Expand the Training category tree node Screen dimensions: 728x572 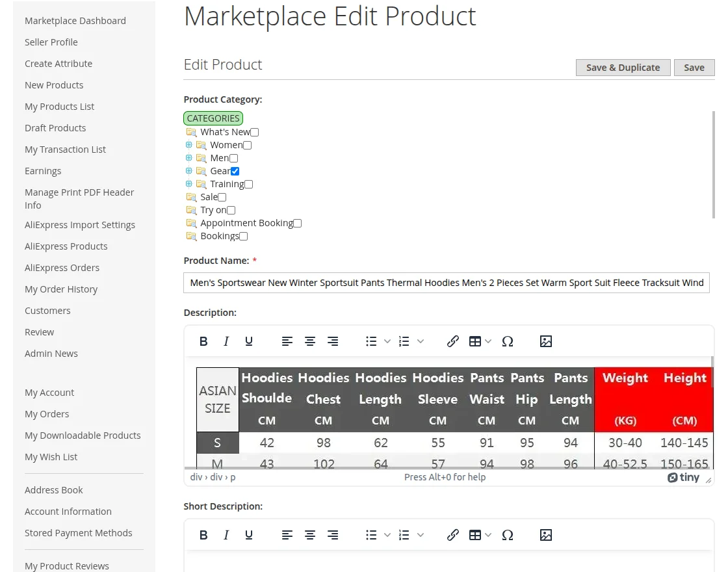188,184
